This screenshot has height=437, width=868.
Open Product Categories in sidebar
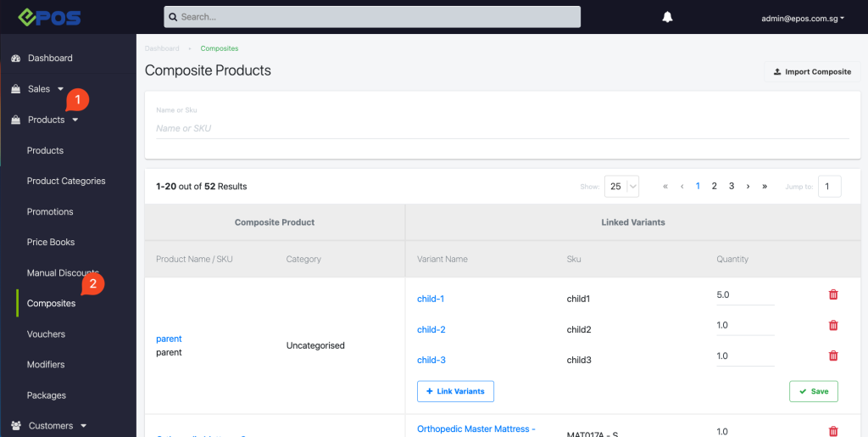(66, 181)
